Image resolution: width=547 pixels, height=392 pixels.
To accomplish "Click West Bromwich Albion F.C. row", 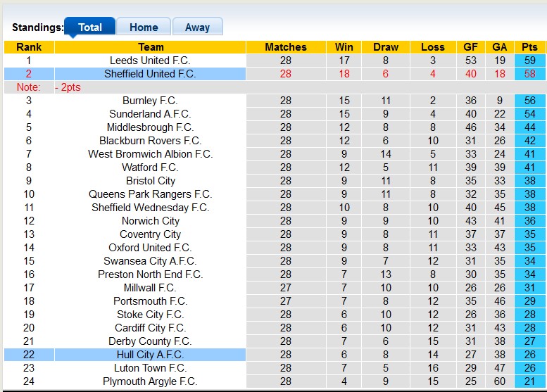I will click(150, 154).
